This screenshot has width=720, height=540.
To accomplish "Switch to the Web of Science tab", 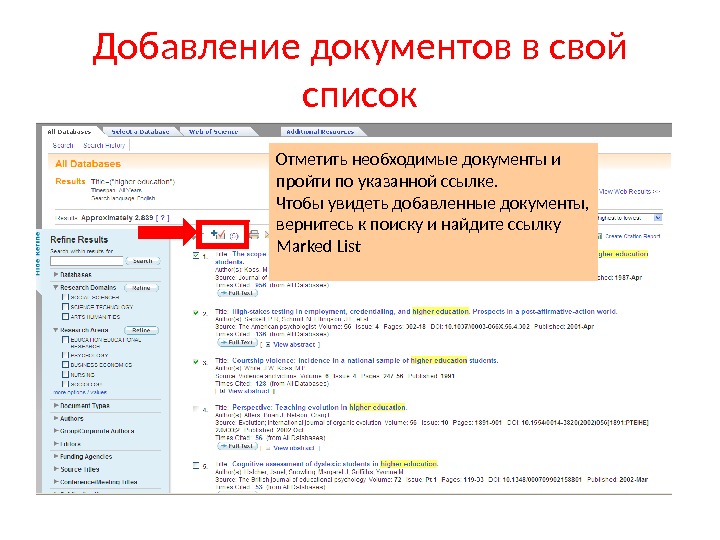I will pos(214,132).
